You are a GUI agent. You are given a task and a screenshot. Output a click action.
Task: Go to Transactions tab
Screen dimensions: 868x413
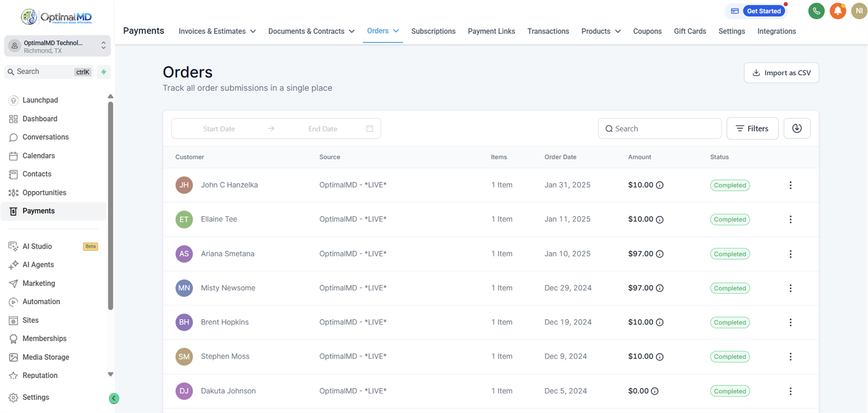coord(548,31)
